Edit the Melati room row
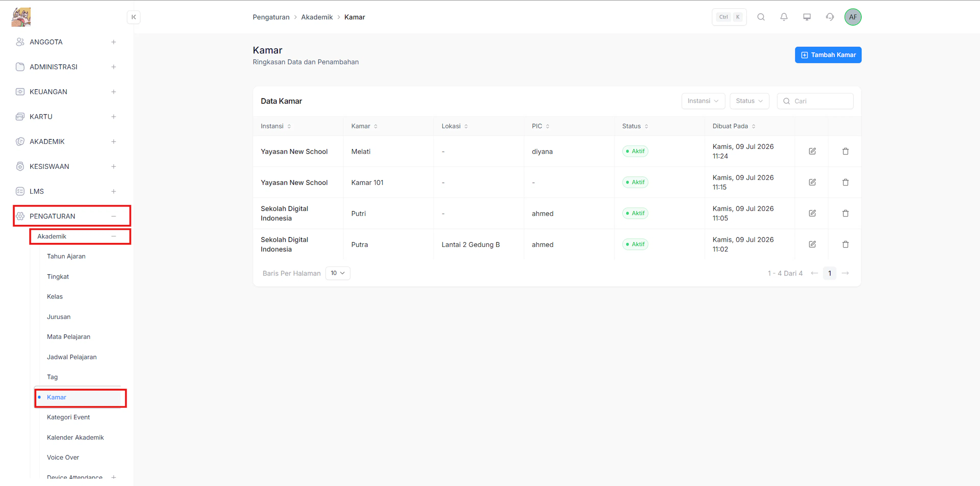This screenshot has width=980, height=486. click(x=812, y=151)
